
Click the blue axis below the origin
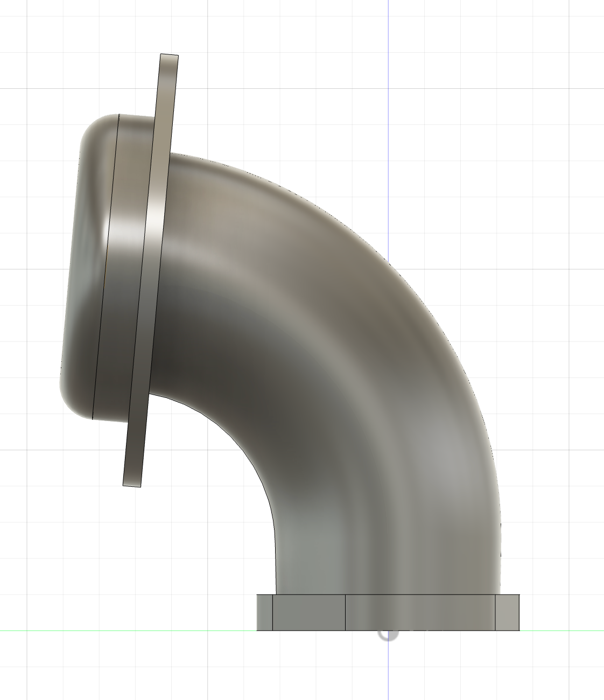point(389,673)
